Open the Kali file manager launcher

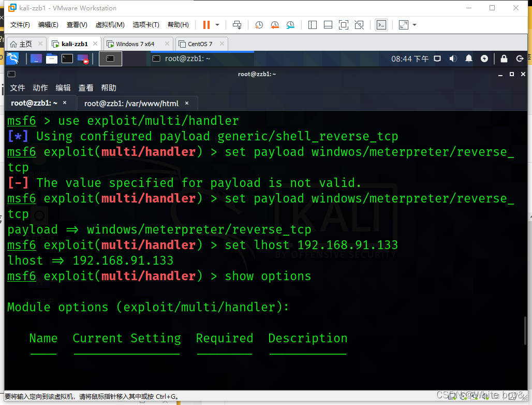click(x=52, y=59)
